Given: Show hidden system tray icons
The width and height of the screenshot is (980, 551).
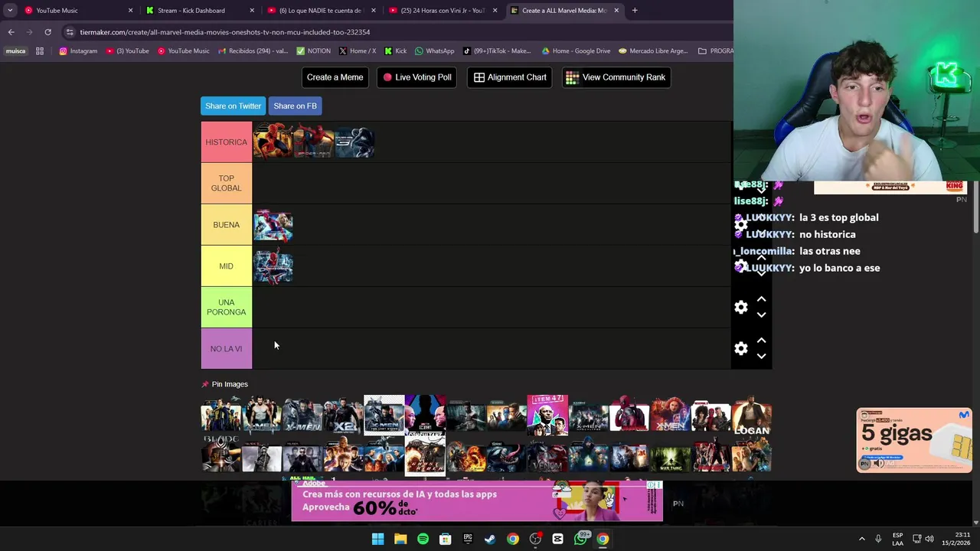Looking at the screenshot, I should coord(861,539).
